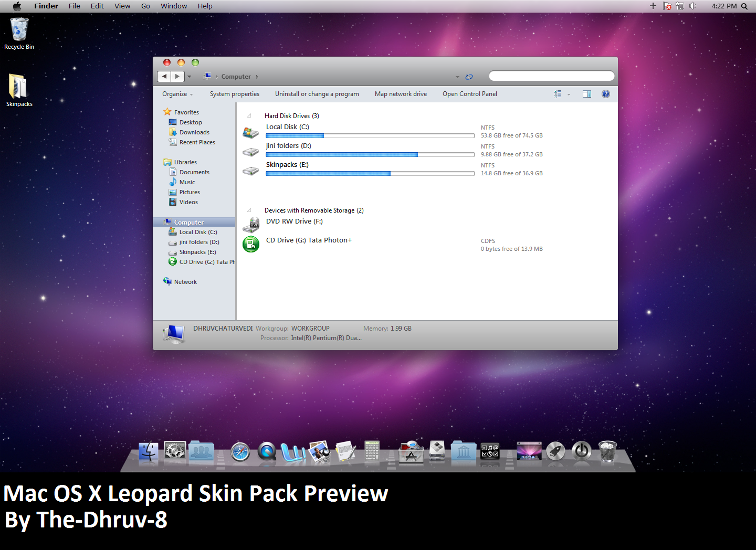
Task: Click Open Control Panel
Action: click(x=470, y=94)
